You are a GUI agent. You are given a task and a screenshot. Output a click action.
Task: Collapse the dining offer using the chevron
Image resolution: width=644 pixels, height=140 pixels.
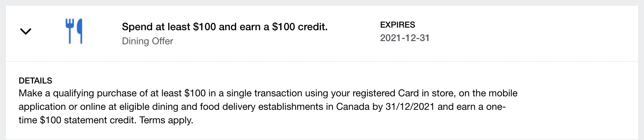(x=26, y=31)
